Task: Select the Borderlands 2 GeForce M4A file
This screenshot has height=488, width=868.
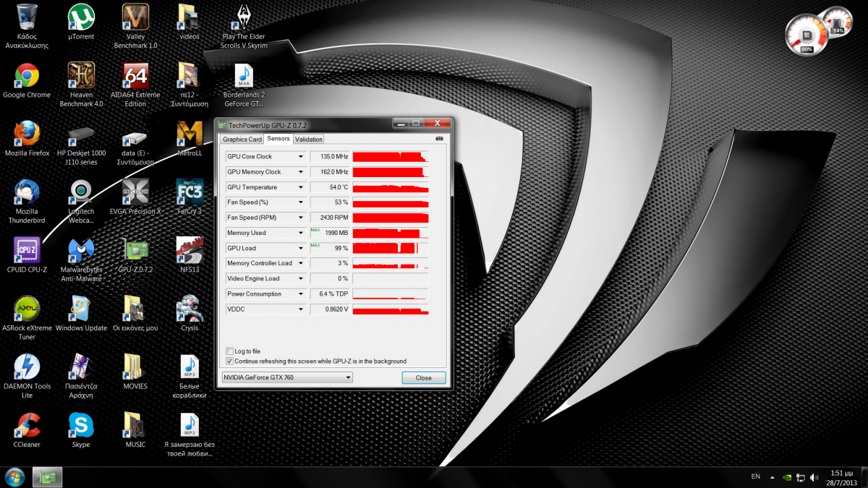Action: 244,85
